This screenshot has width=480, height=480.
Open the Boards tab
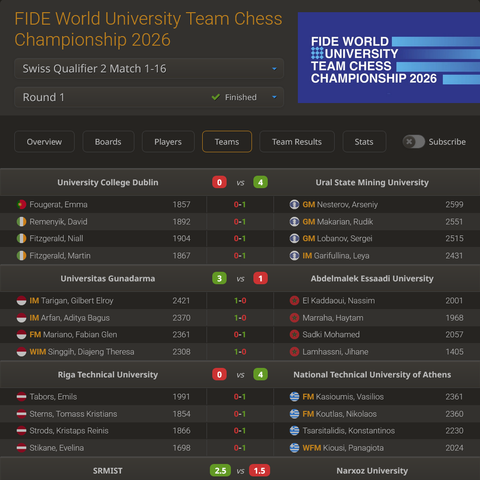coord(108,142)
